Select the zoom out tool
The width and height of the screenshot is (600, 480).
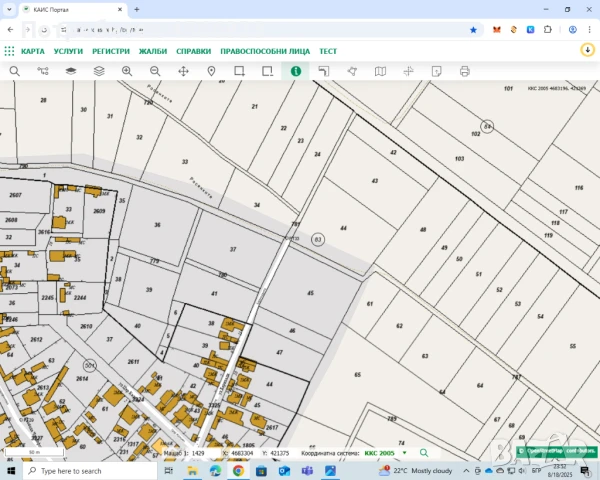(x=155, y=71)
